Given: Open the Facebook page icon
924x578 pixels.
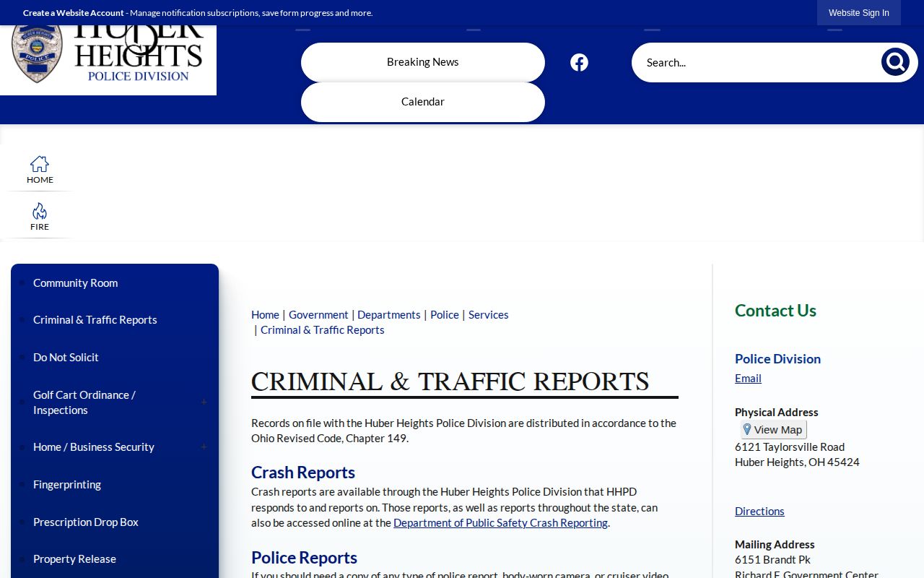Looking at the screenshot, I should (x=579, y=62).
